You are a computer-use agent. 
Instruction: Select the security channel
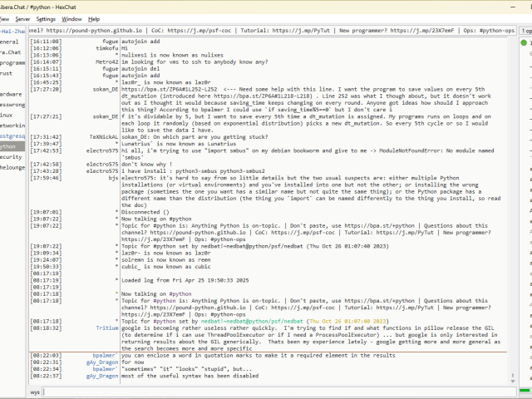(11, 155)
